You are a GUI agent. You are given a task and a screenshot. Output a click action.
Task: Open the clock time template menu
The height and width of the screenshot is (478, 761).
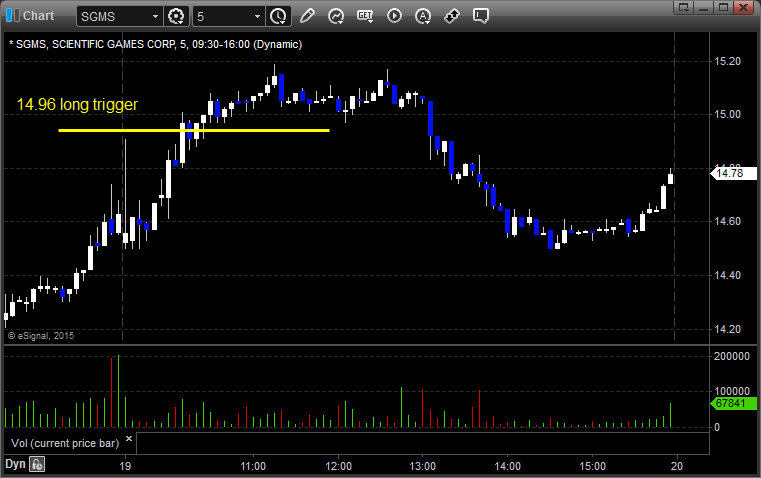tap(278, 16)
